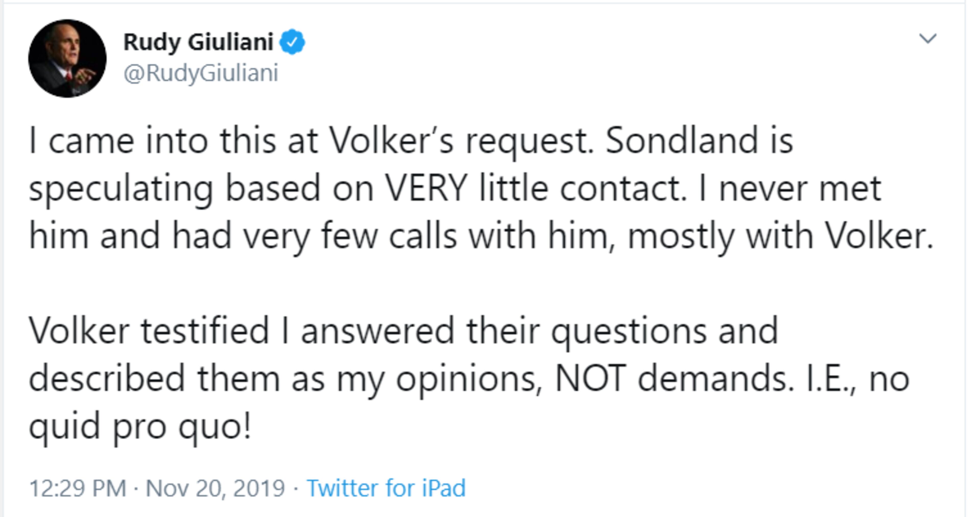This screenshot has height=517, width=980.
Task: Click the blue verified checkmark badge
Action: click(x=292, y=42)
